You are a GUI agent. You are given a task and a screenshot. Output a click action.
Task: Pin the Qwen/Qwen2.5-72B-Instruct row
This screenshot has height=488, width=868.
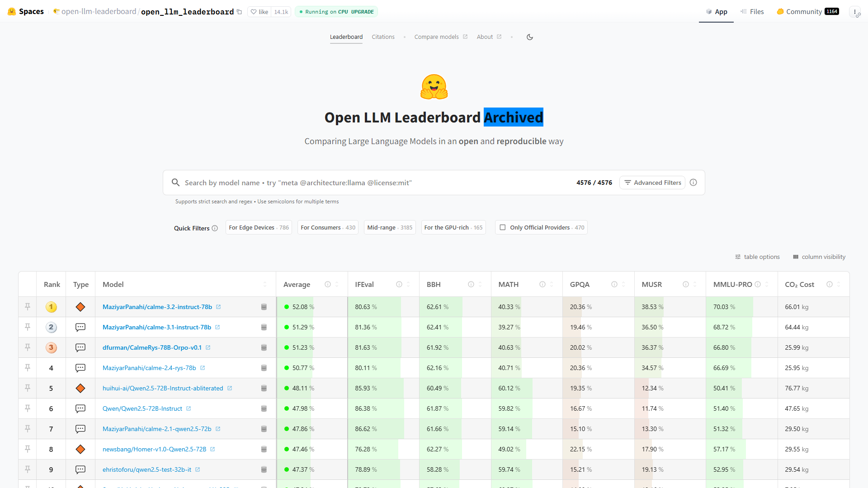(x=28, y=408)
